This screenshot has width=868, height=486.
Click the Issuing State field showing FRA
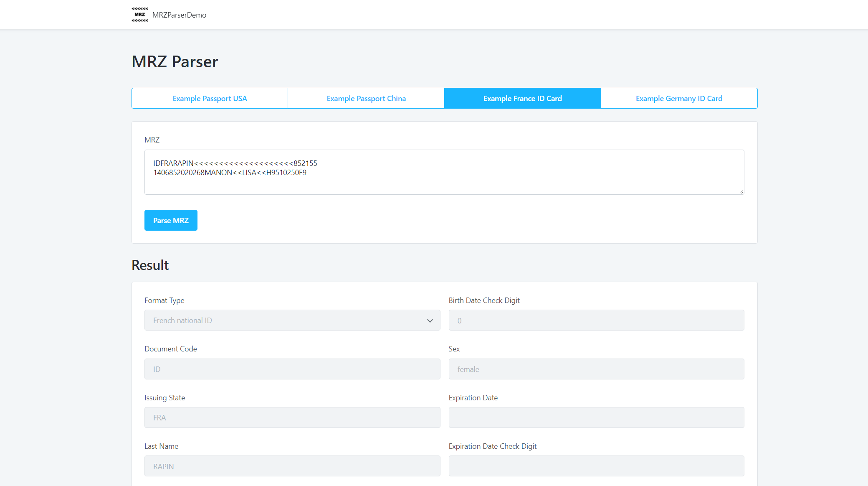[292, 417]
